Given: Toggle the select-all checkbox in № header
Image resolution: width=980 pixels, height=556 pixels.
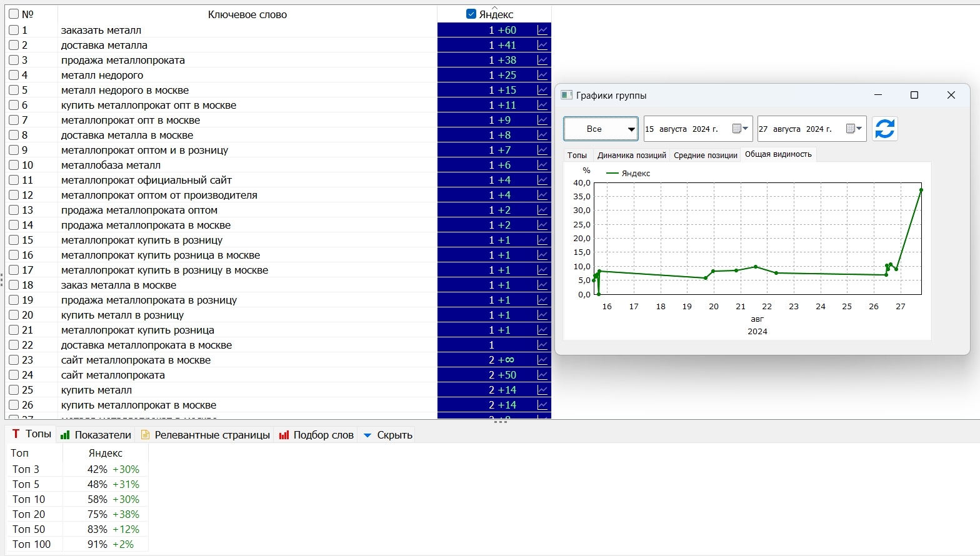Looking at the screenshot, I should (14, 14).
